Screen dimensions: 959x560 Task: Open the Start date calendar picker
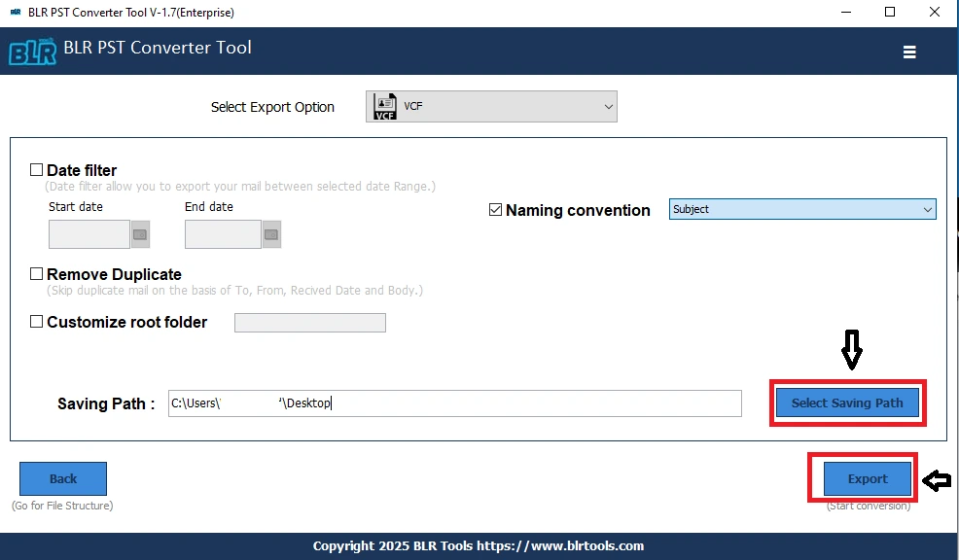pos(140,234)
